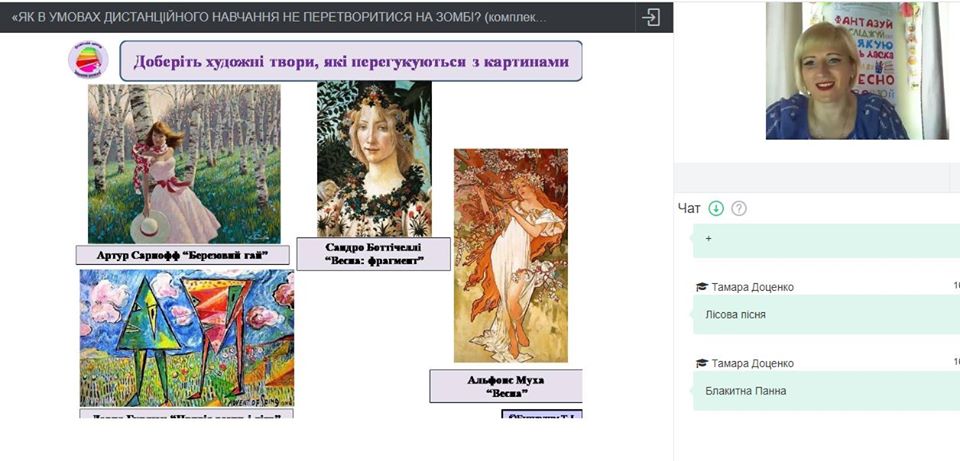Image resolution: width=960 pixels, height=461 pixels.
Task: Click the caption Альфонс Муха Весна
Action: [x=506, y=386]
